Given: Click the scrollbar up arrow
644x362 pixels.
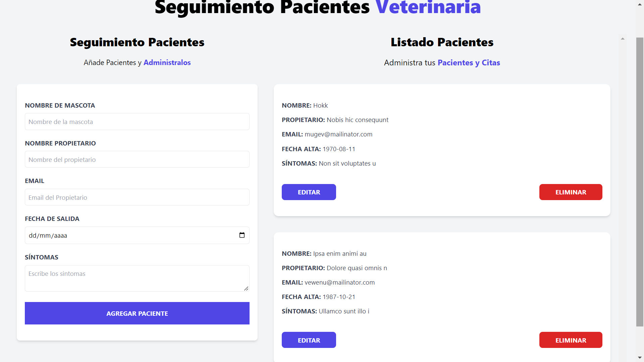Looking at the screenshot, I should point(639,4).
